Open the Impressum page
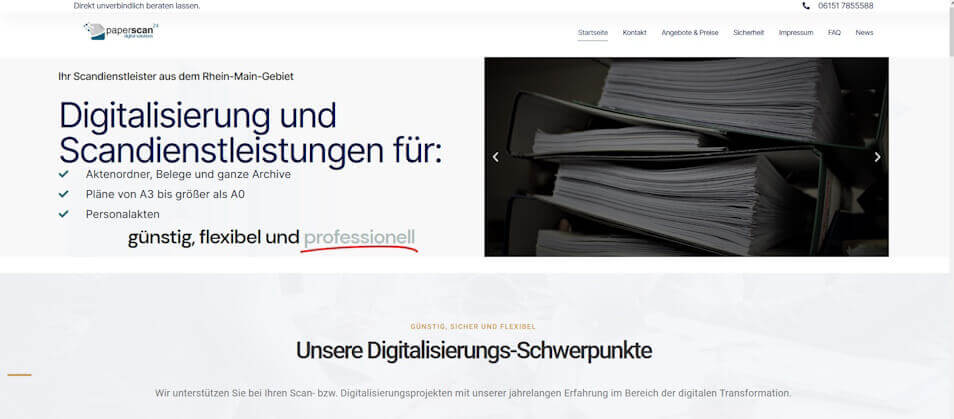The image size is (954, 419). (x=796, y=33)
